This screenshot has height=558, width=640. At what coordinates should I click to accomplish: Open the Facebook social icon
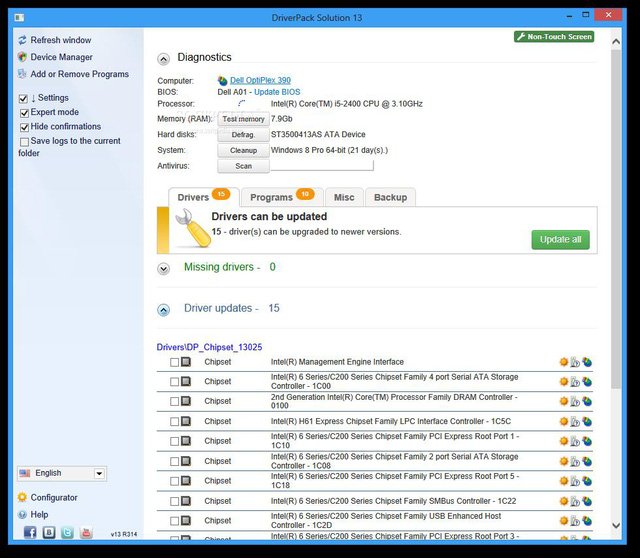click(30, 533)
